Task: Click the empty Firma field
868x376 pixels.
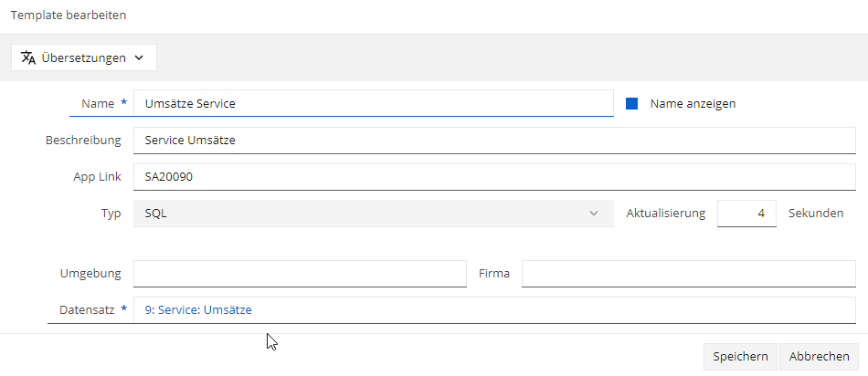Action: pyautogui.click(x=689, y=274)
